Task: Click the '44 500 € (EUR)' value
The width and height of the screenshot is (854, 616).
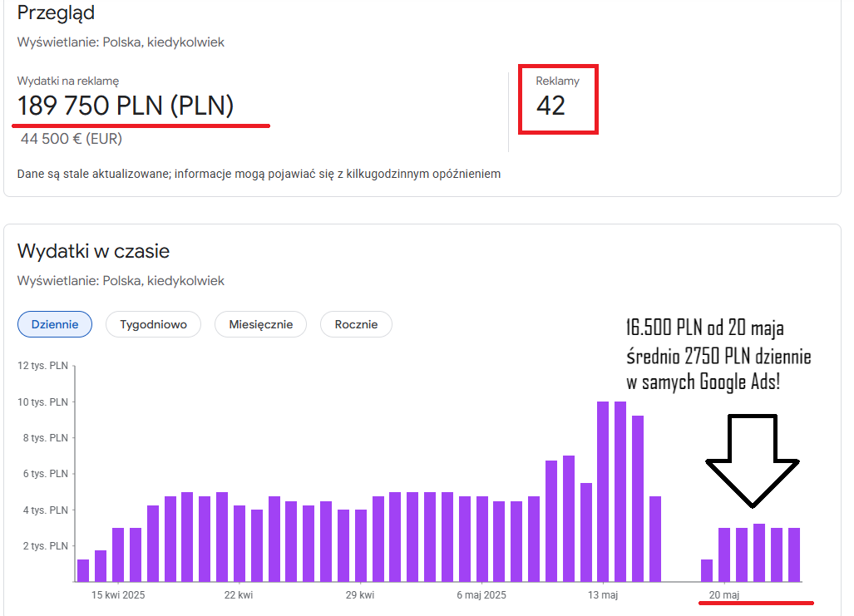Action: [x=72, y=139]
